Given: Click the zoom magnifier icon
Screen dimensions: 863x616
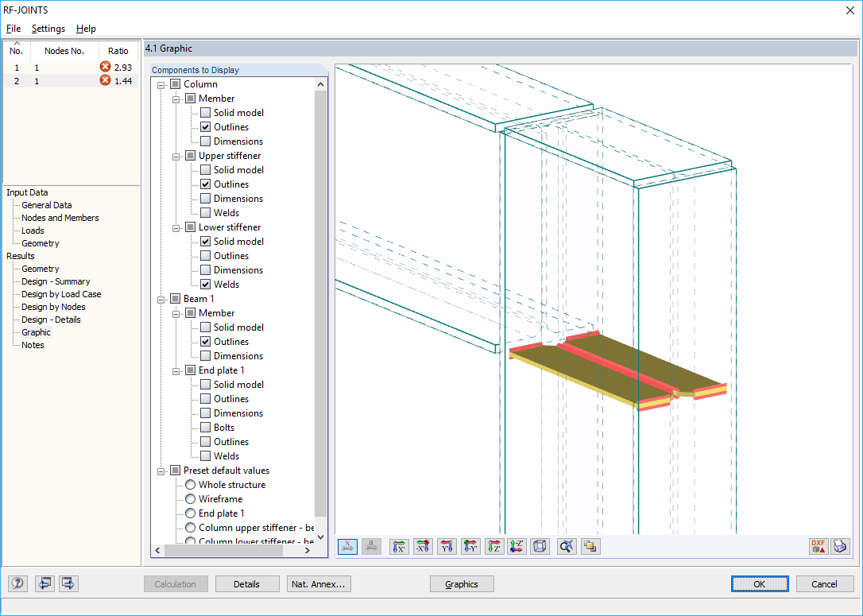Looking at the screenshot, I should (567, 547).
